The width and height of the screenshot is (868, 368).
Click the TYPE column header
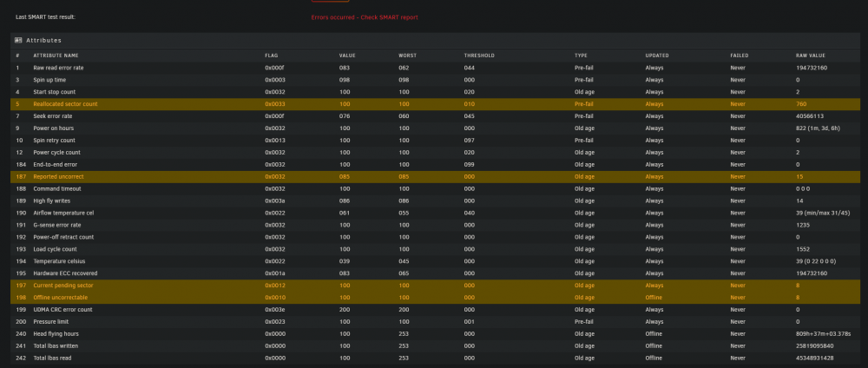(581, 56)
